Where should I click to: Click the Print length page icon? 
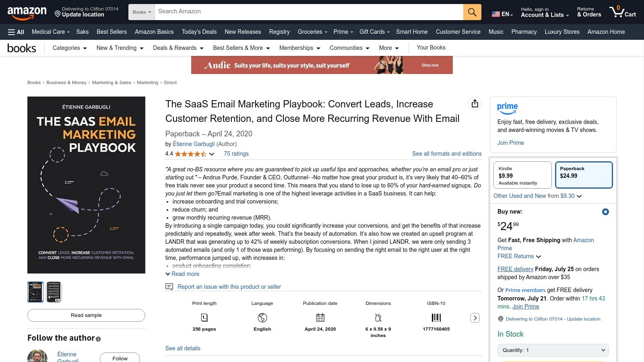tap(204, 318)
